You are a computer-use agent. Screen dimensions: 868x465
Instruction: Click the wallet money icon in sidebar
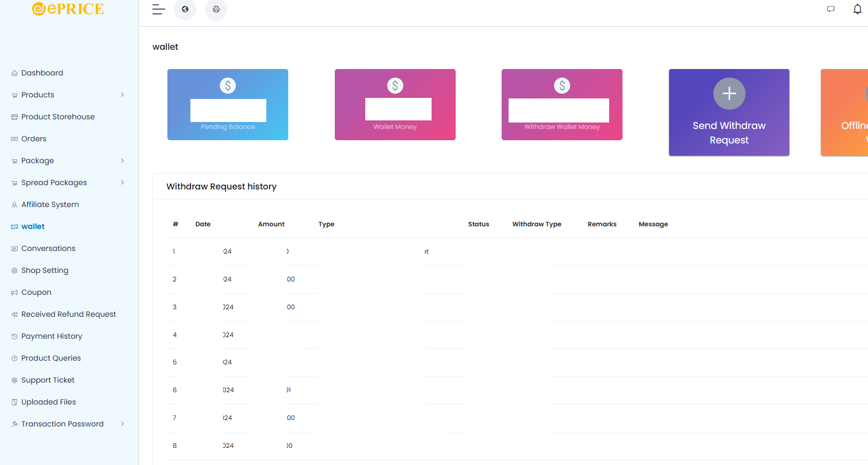[14, 227]
